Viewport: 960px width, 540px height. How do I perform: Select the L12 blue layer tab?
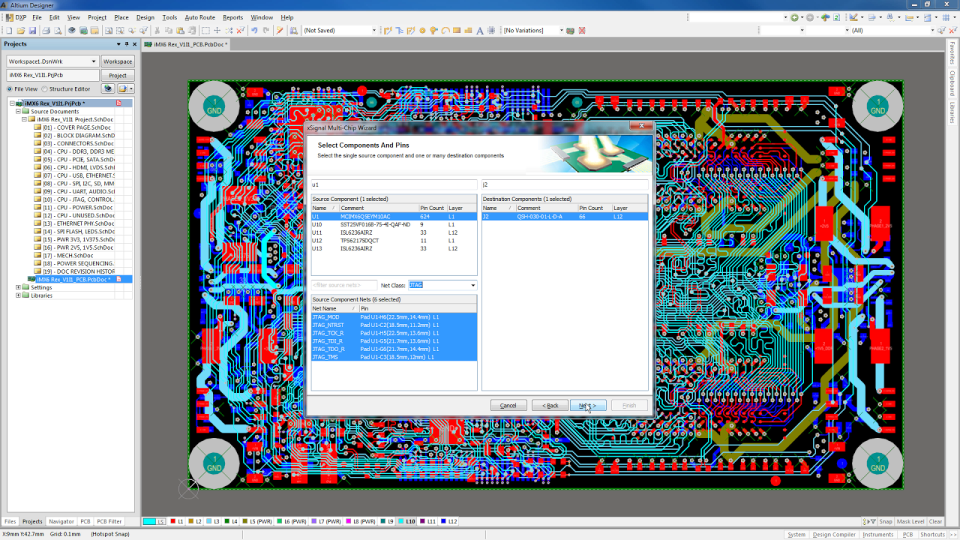click(x=449, y=522)
